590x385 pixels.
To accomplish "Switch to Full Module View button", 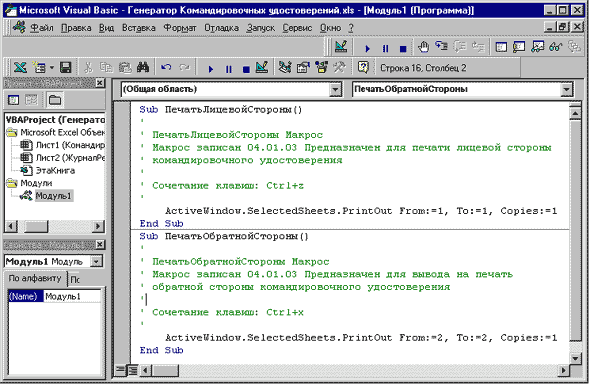I will 132,370.
